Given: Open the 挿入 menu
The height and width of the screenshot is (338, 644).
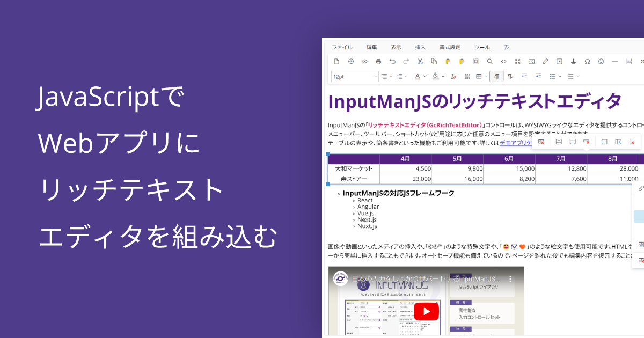Looking at the screenshot, I should tap(421, 47).
